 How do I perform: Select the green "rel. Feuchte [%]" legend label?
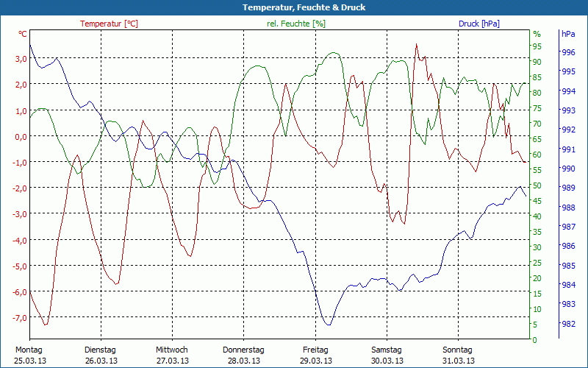(x=295, y=24)
